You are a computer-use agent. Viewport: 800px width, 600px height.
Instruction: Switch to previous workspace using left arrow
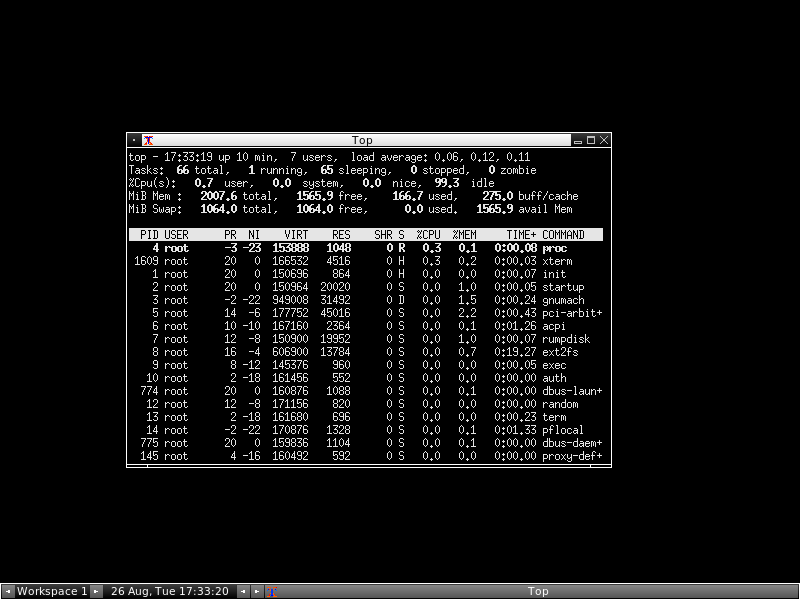pyautogui.click(x=8, y=592)
